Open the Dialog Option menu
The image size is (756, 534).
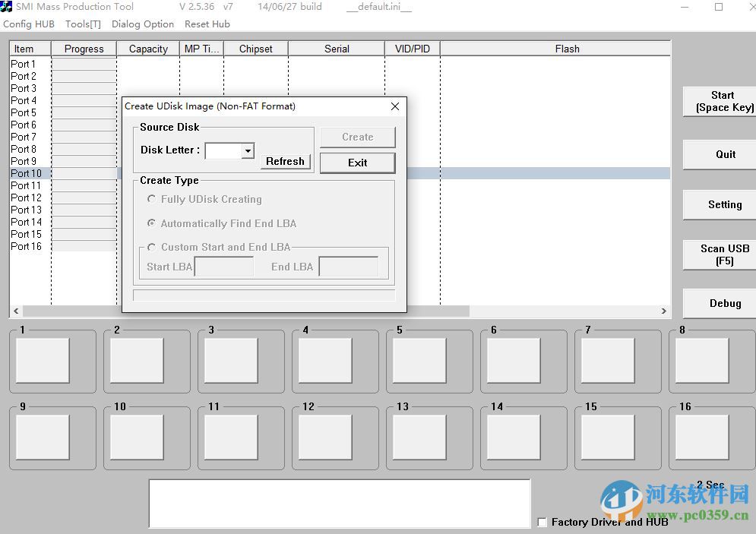point(143,24)
